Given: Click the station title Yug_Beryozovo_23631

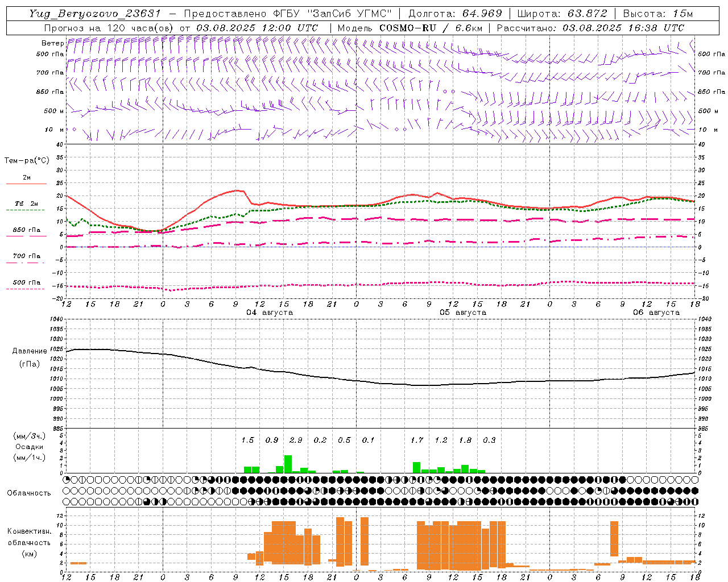Looking at the screenshot, I should pos(96,14).
